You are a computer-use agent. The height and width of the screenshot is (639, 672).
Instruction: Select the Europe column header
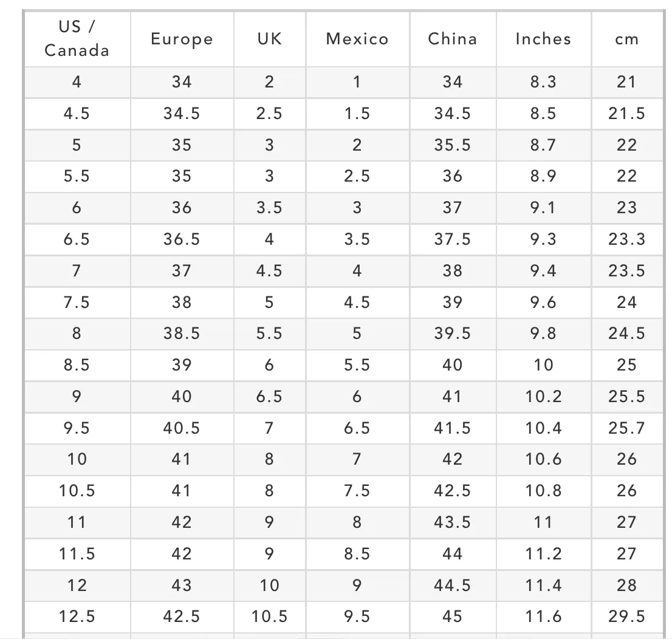coord(182,39)
